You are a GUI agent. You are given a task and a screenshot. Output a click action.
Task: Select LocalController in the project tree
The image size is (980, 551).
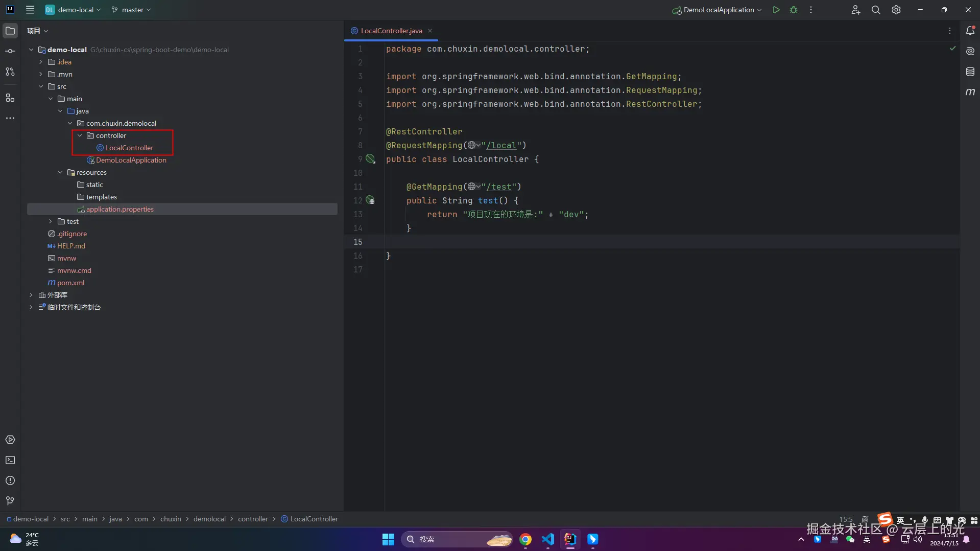129,148
